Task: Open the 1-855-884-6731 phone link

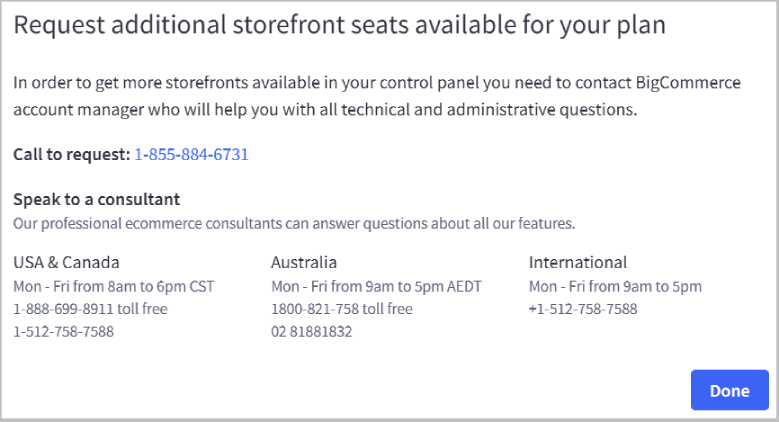Action: 191,154
